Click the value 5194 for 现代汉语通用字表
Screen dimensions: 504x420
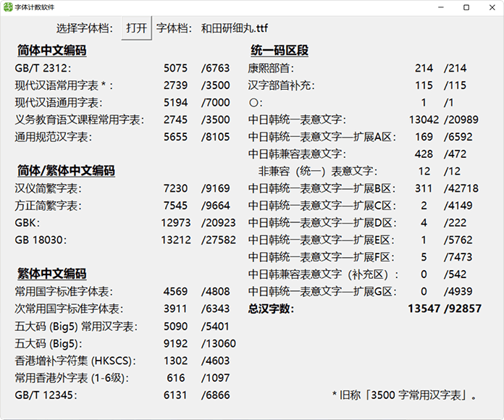click(175, 103)
